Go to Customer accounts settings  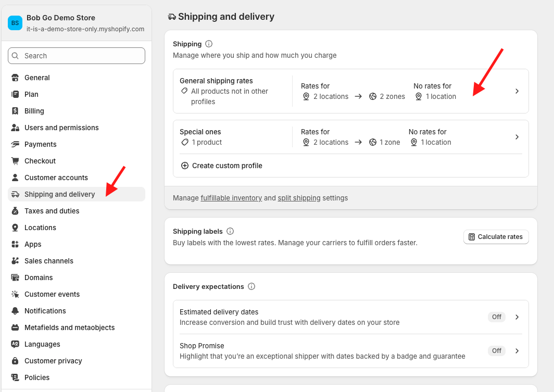pyautogui.click(x=56, y=178)
